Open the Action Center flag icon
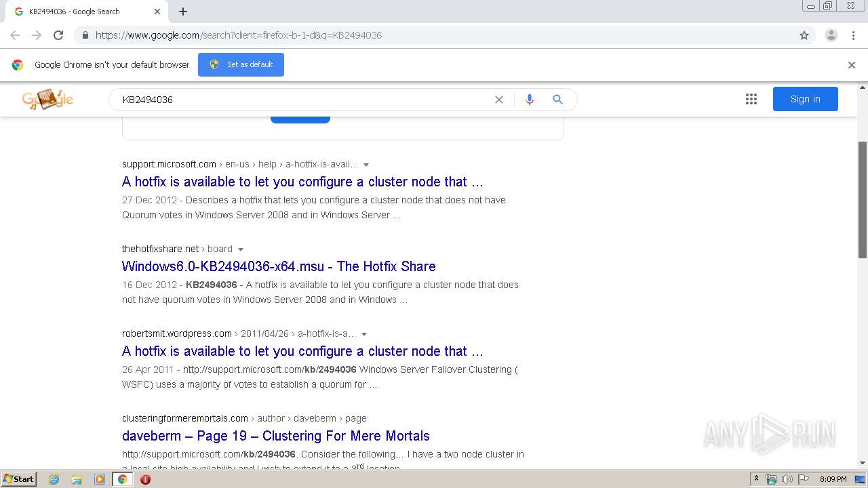This screenshot has height=488, width=868. click(804, 479)
